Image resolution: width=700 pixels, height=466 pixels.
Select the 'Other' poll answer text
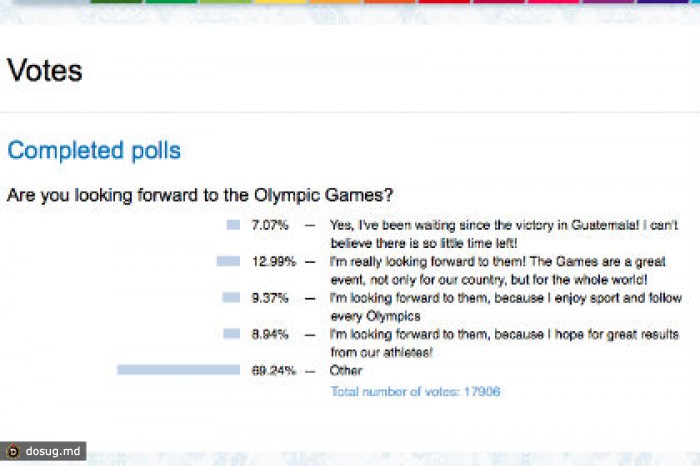pos(346,370)
